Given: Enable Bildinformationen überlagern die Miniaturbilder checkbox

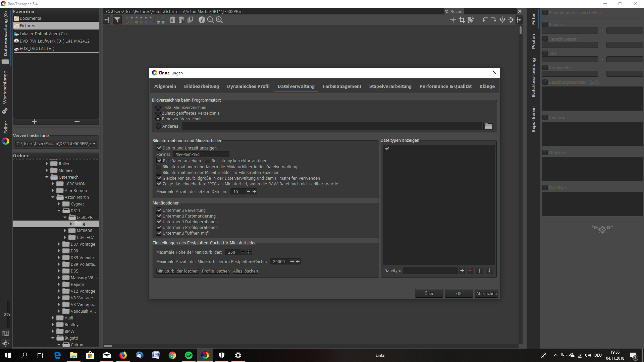Looking at the screenshot, I should coord(159,167).
